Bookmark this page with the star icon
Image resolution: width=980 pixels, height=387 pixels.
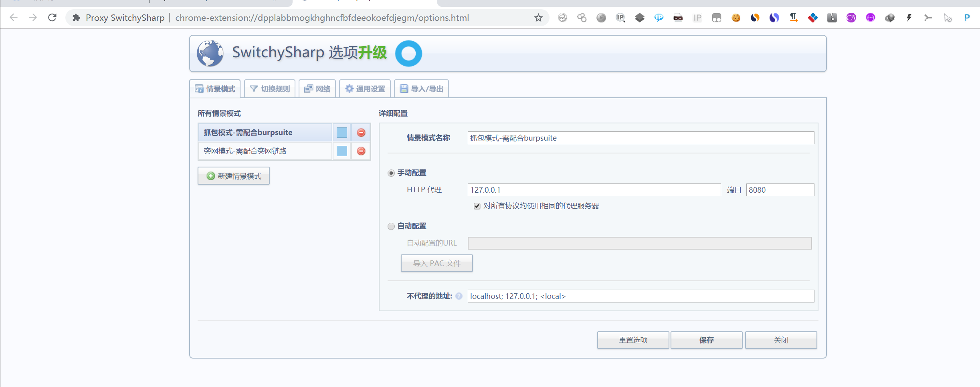tap(538, 18)
